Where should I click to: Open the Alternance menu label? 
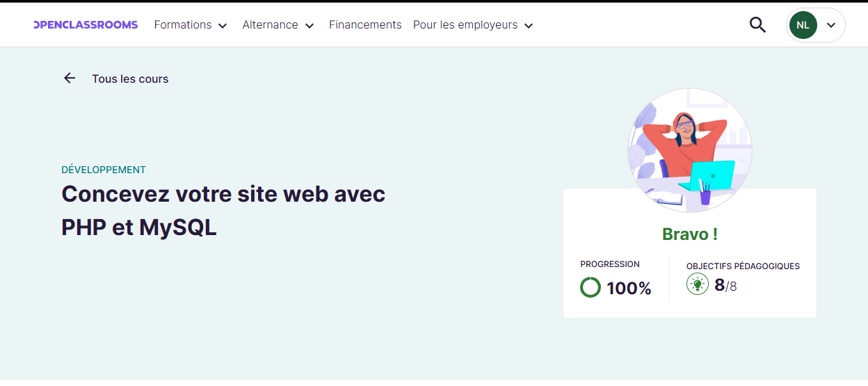(270, 25)
